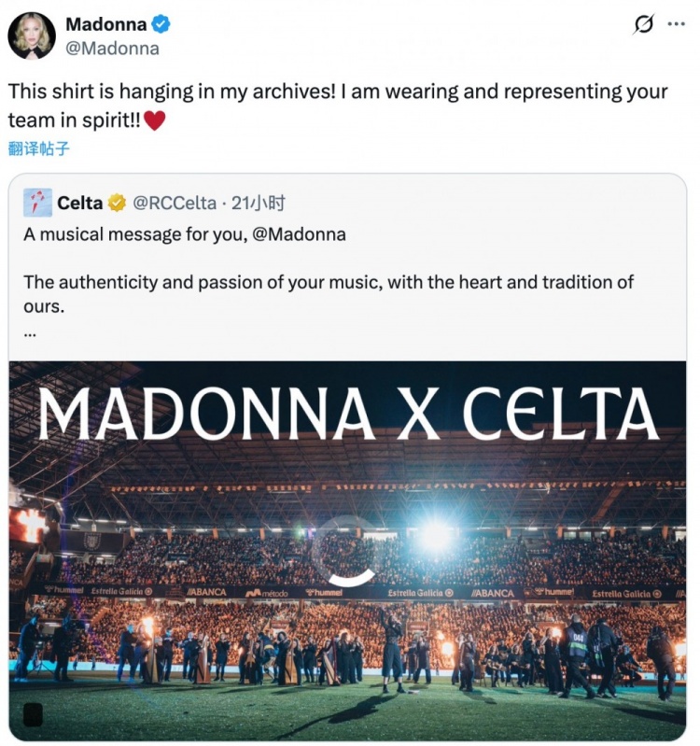The width and height of the screenshot is (700, 746).
Task: Open the three-dot more options menu
Action: 676,24
